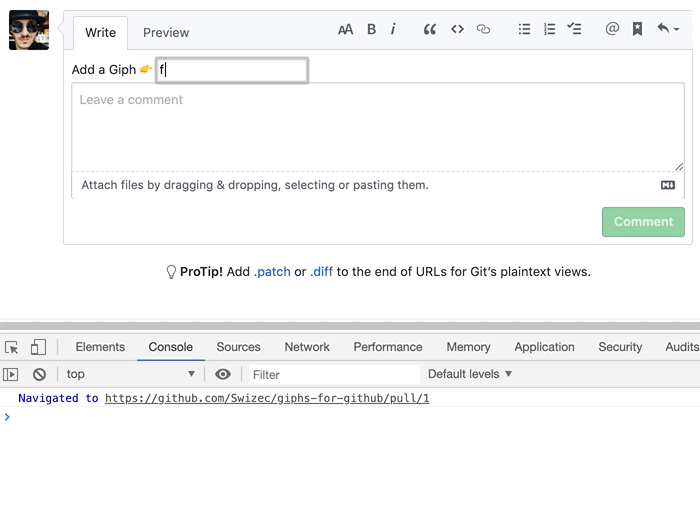The height and width of the screenshot is (527, 700).
Task: Click the Add a Giph search field
Action: tap(232, 70)
